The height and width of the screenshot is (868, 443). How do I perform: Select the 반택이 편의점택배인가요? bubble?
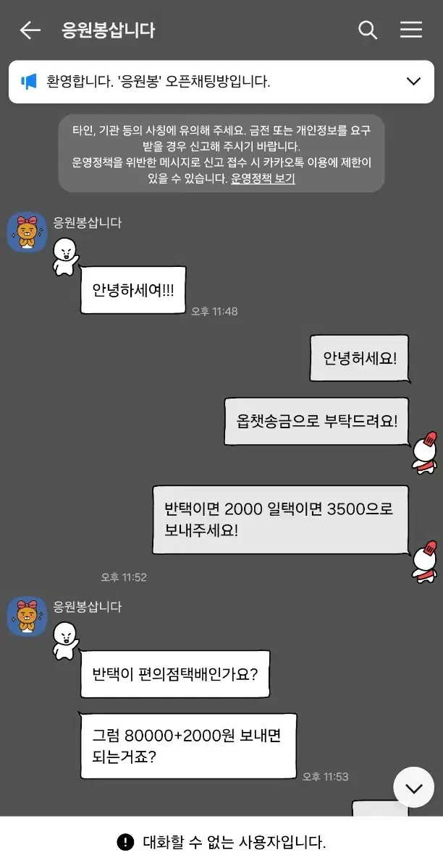tap(175, 674)
